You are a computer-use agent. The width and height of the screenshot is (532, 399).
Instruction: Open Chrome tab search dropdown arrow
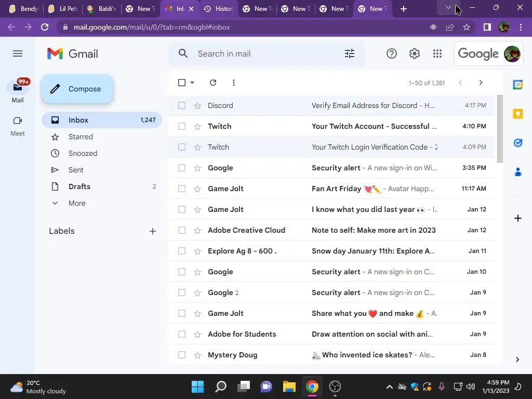[448, 7]
